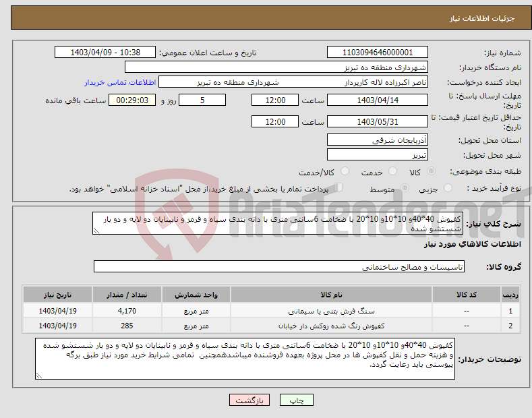Click the بازگشت (back) button
532x418 pixels.
point(249,400)
